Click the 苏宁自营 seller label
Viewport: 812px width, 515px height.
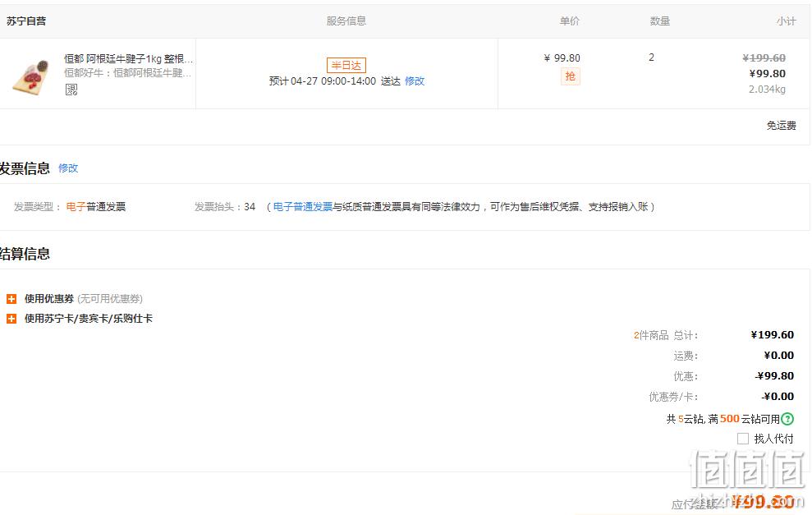[26, 21]
